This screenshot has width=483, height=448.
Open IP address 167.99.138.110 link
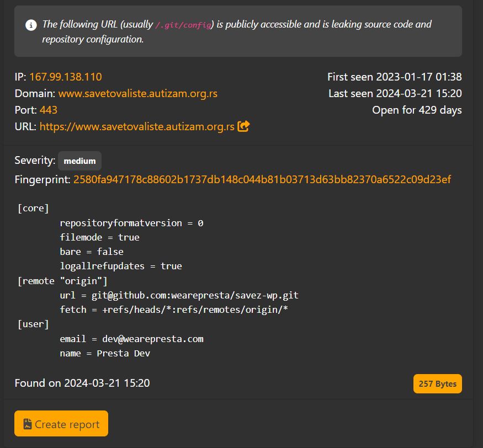[x=66, y=77]
